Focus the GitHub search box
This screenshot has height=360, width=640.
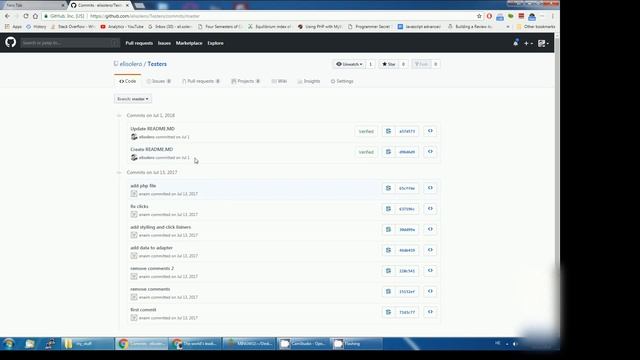coord(70,43)
